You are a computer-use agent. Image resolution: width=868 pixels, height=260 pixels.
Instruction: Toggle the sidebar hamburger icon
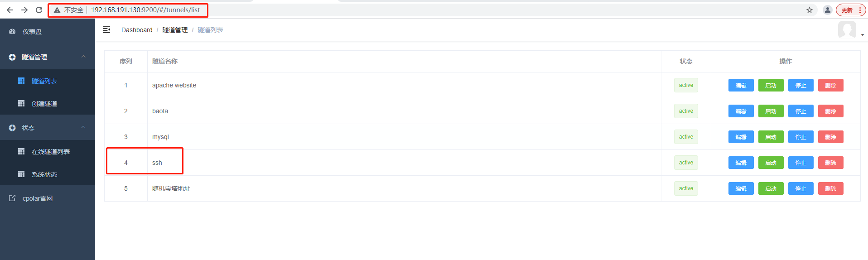coord(106,29)
